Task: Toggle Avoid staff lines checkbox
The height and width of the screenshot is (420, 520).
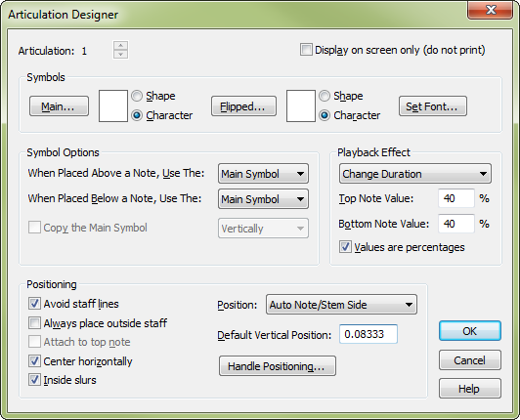Action: pos(34,304)
